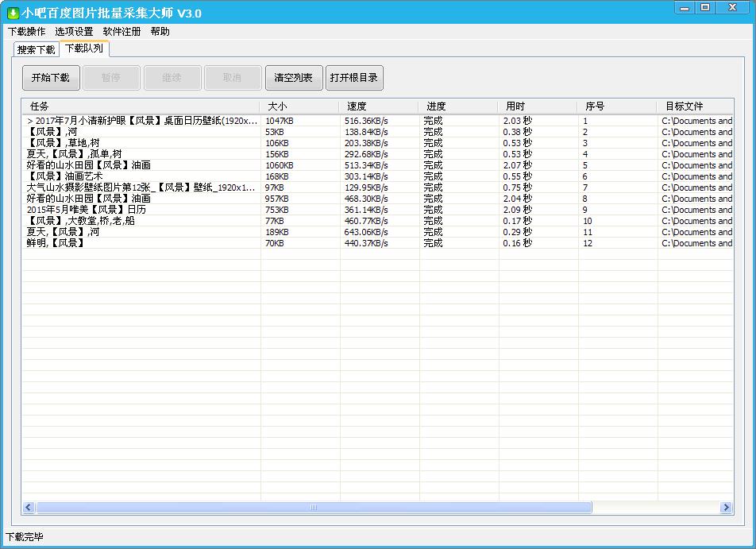Click the size cell 753KB
This screenshot has width=756, height=549.
coord(276,210)
